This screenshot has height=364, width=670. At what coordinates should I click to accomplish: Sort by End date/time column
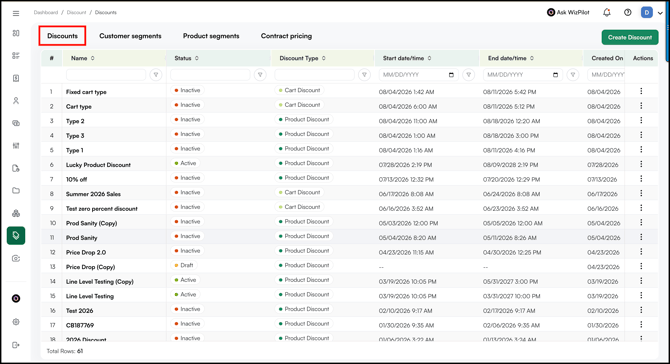(x=532, y=58)
